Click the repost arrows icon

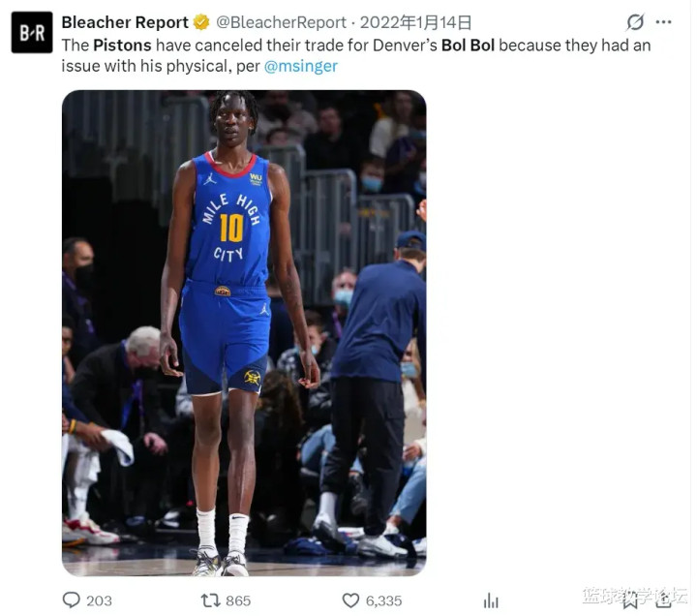(211, 601)
